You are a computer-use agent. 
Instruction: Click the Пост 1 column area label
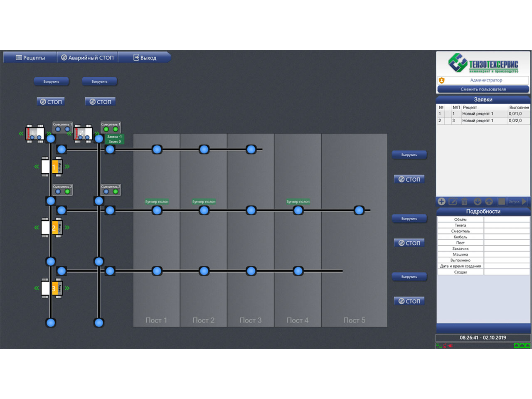[156, 320]
